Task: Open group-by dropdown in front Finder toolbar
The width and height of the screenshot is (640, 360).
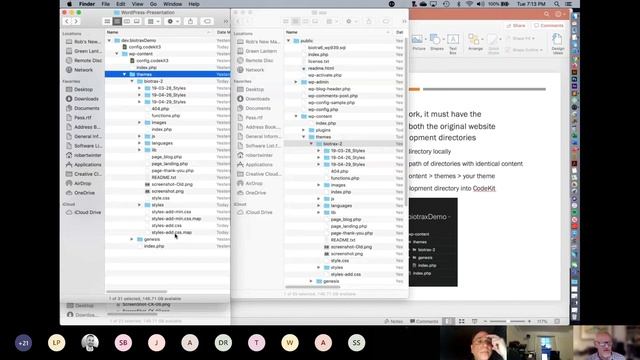Action: (x=153, y=21)
